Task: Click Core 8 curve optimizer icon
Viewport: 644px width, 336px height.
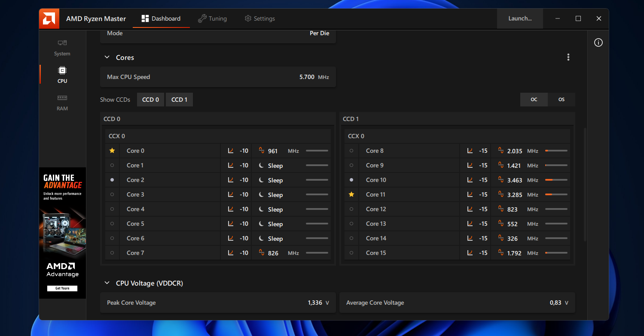Action: [x=470, y=151]
